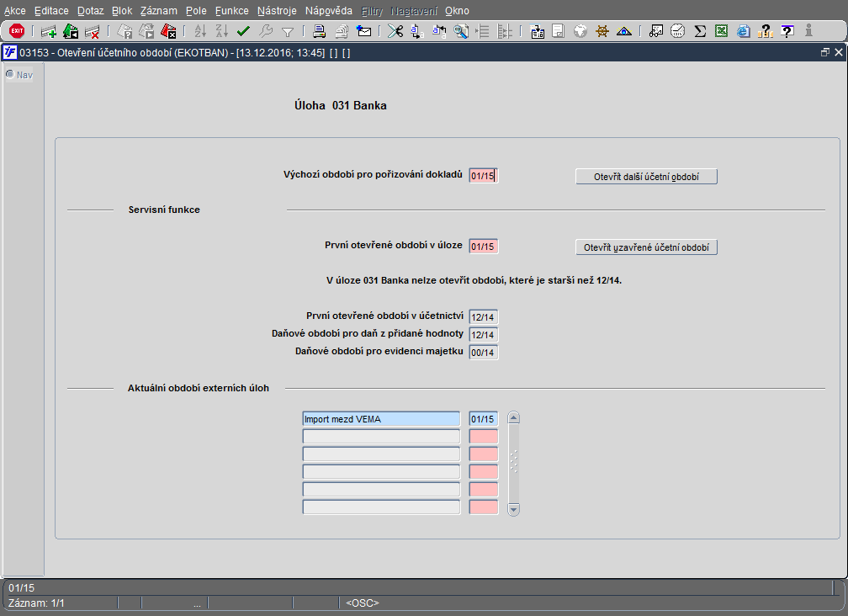The height and width of the screenshot is (616, 848).
Task: Open the Editace menu
Action: tap(51, 11)
